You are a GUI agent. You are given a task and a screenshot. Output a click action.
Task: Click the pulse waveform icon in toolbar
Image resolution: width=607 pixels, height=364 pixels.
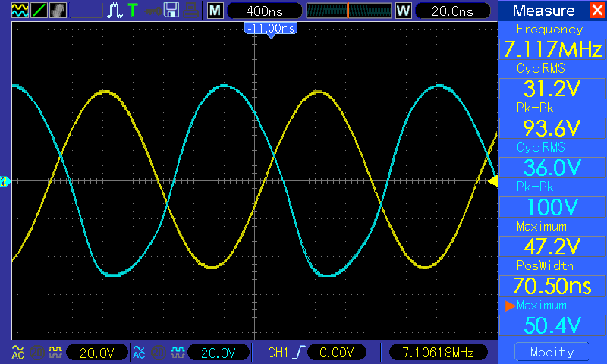pos(115,11)
